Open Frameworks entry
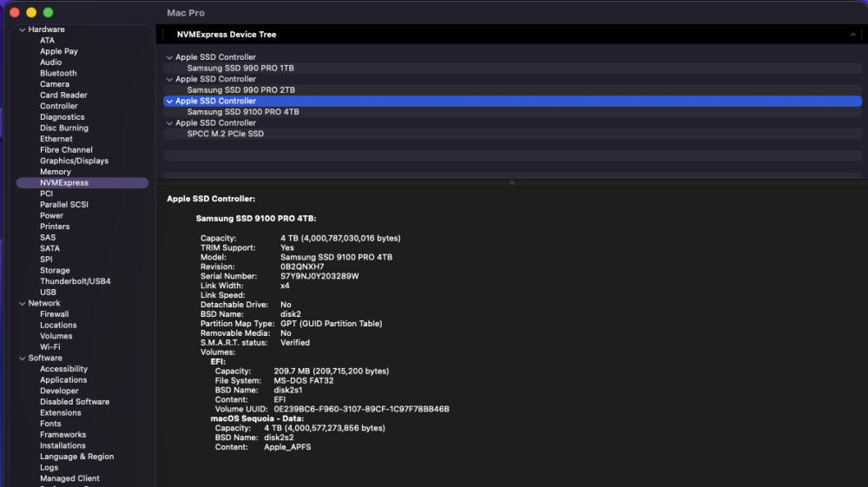This screenshot has height=487, width=868. pos(63,435)
